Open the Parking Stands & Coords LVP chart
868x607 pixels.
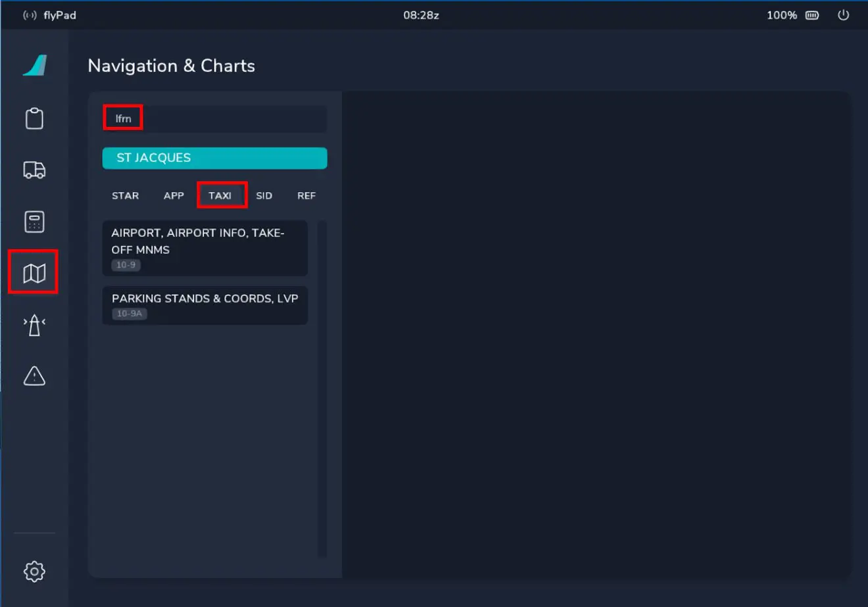point(205,305)
